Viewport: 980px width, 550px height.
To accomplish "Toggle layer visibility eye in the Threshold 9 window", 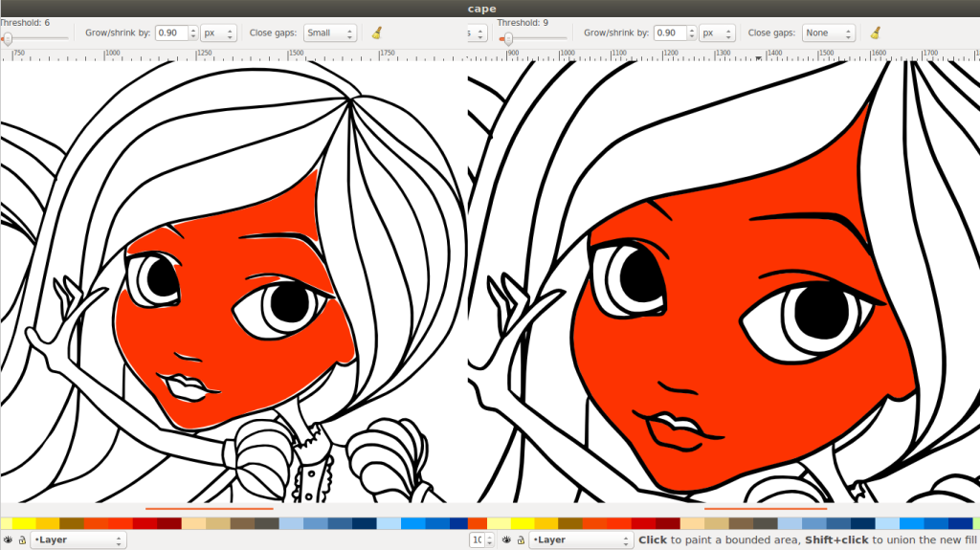I will pyautogui.click(x=506, y=539).
